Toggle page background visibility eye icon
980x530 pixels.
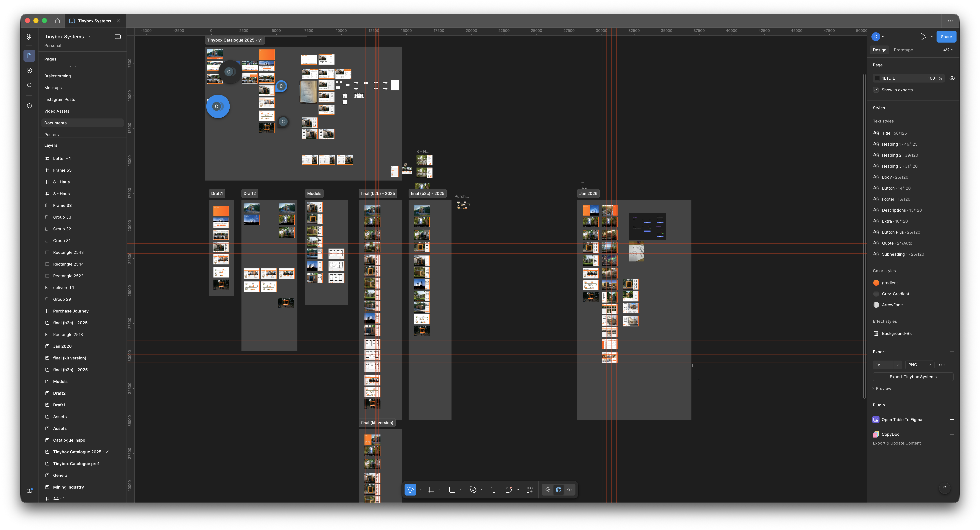pos(952,78)
